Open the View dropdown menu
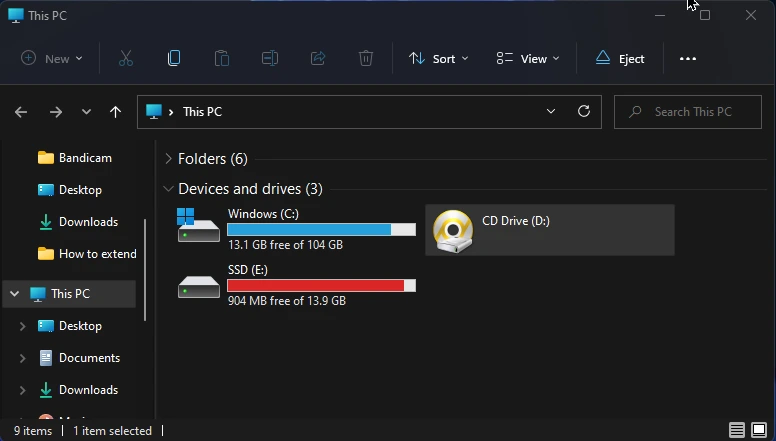The width and height of the screenshot is (776, 441). [x=528, y=58]
